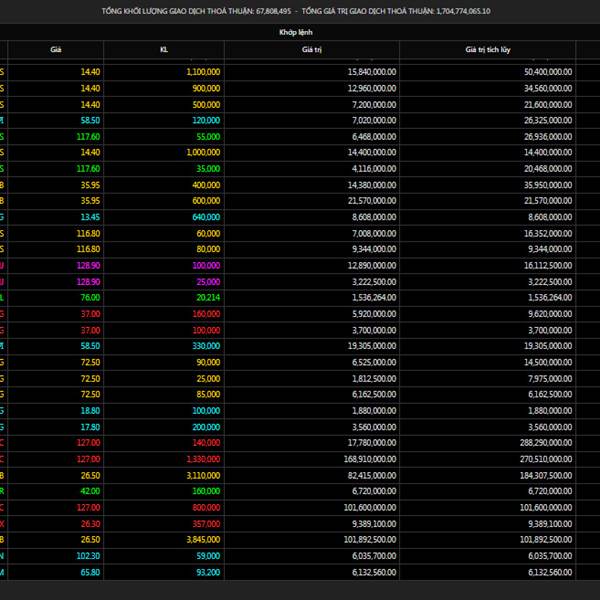This screenshot has height=600, width=600.
Task: Click cumulative value 34,560,000.00
Action: pyautogui.click(x=548, y=88)
